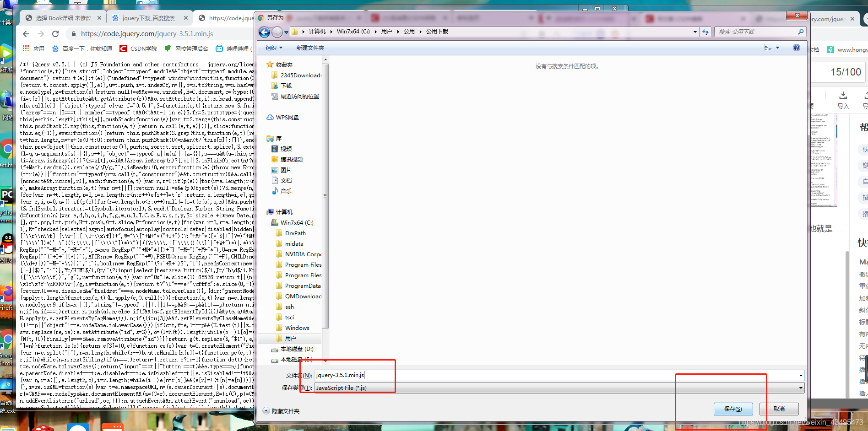Image resolution: width=868 pixels, height=431 pixels.
Task: Switch to 选择 Book详细 Chrome tab
Action: pos(63,18)
